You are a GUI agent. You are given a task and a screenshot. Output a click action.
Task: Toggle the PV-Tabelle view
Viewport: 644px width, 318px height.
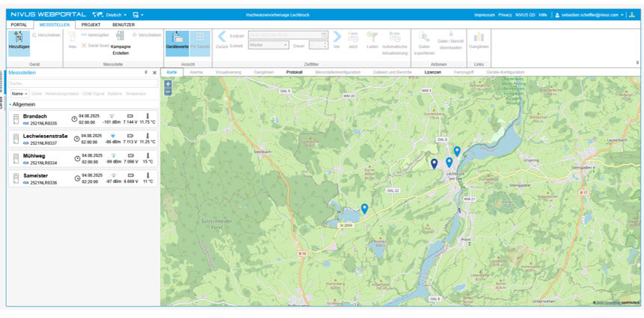(x=200, y=39)
